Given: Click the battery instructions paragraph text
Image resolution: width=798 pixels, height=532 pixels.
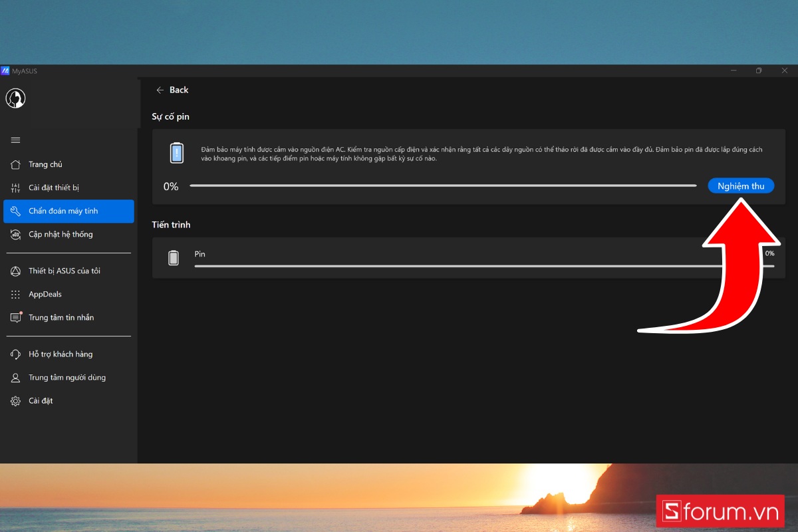Looking at the screenshot, I should [x=482, y=154].
